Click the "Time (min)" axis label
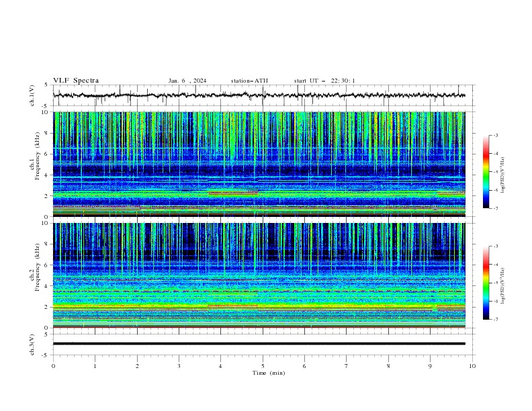Image resolution: width=532 pixels, height=411 pixels. tap(269, 373)
